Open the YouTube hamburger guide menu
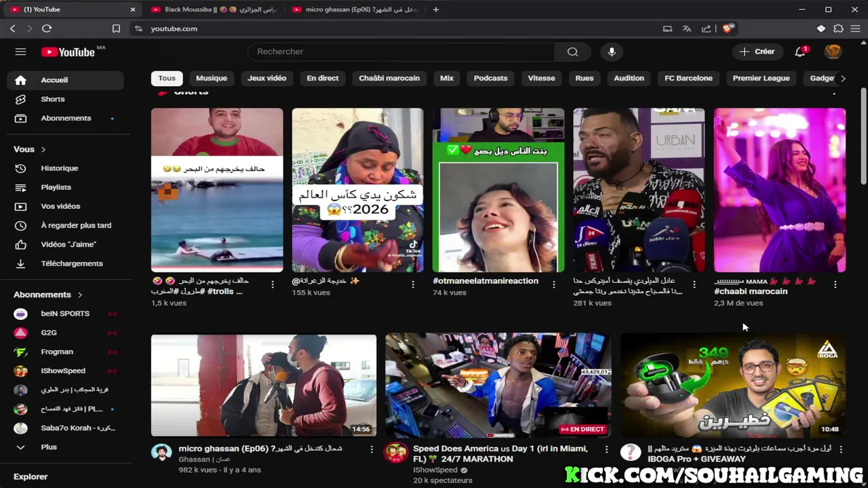The height and width of the screenshot is (488, 868). point(20,52)
